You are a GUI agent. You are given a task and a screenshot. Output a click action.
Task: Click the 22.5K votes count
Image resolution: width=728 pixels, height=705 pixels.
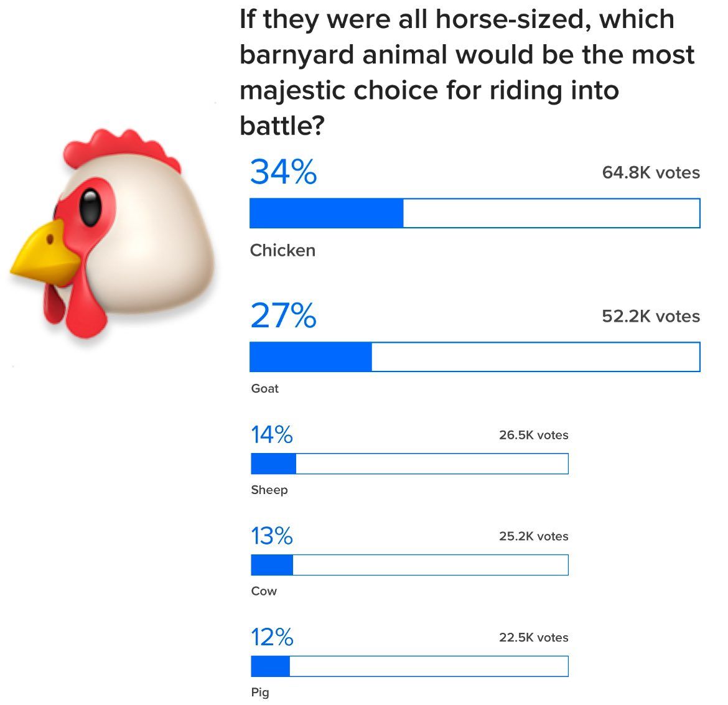533,637
